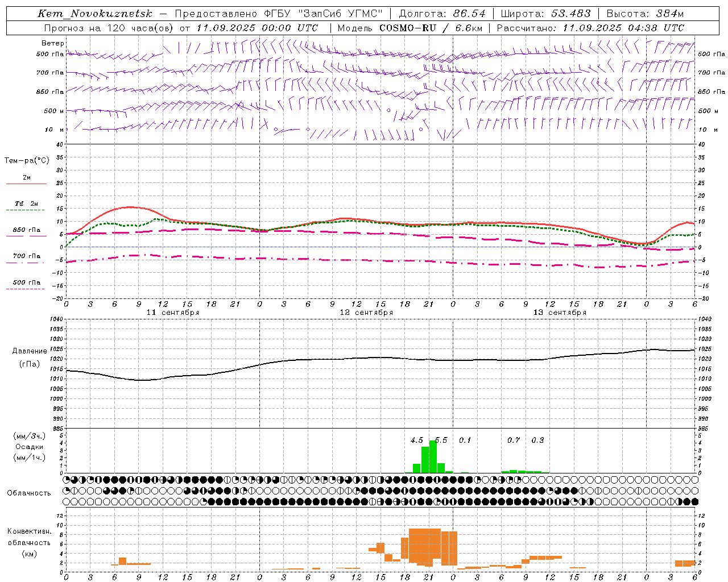The height and width of the screenshot is (582, 728).
Task: Click the Kem_Novokuznetsk station title
Action: [95, 14]
